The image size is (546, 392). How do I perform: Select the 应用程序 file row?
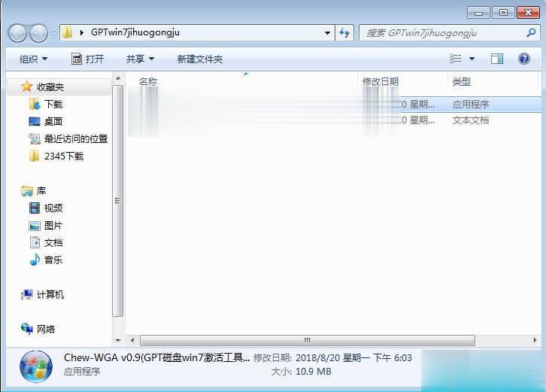(334, 104)
